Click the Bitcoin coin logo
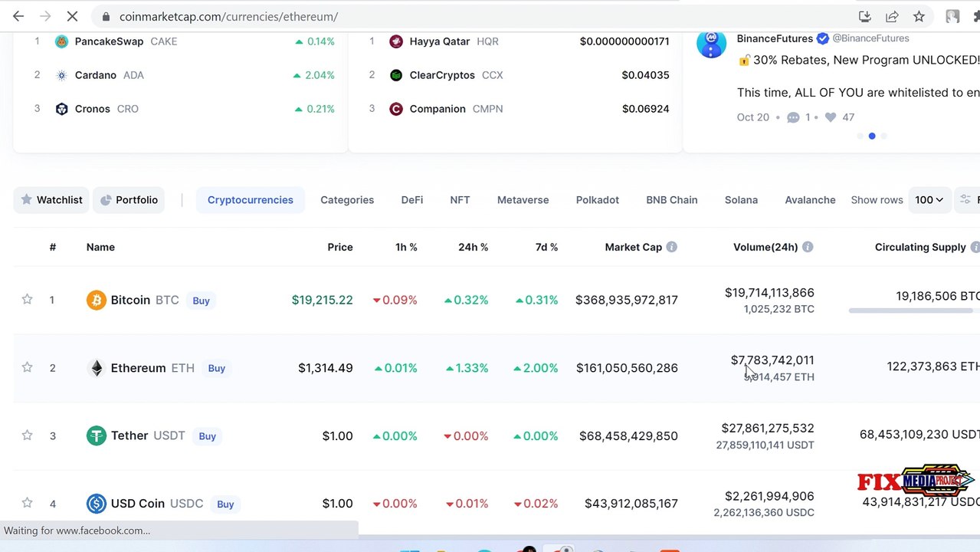The width and height of the screenshot is (980, 552). 96,300
